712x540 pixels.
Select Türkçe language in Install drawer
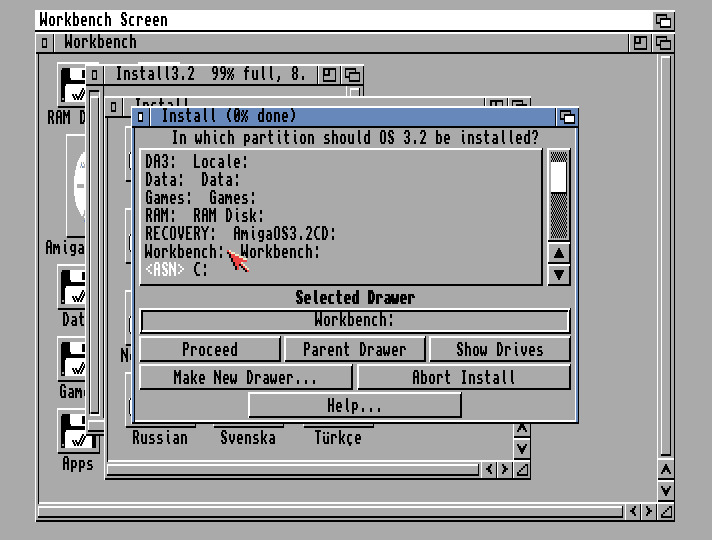point(338,438)
